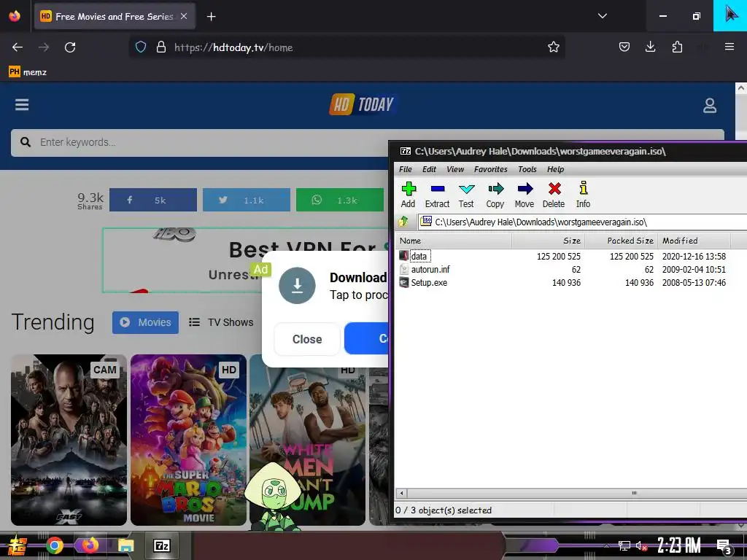Click the HD Today logo

pyautogui.click(x=362, y=104)
